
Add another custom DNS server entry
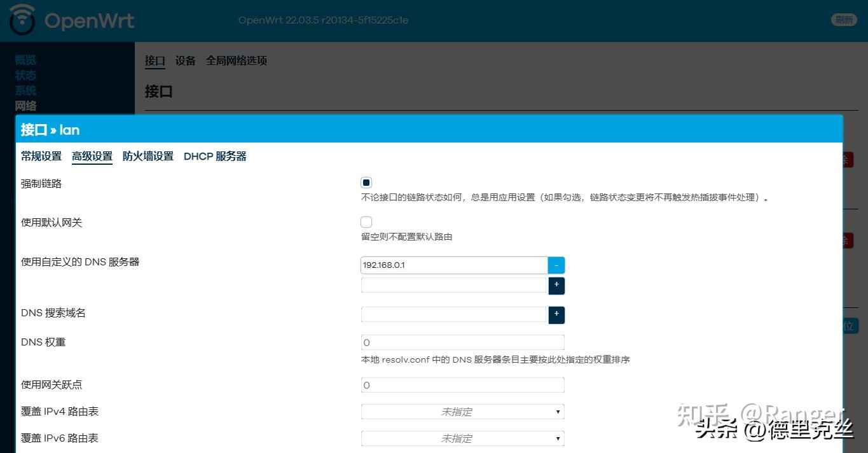click(556, 286)
